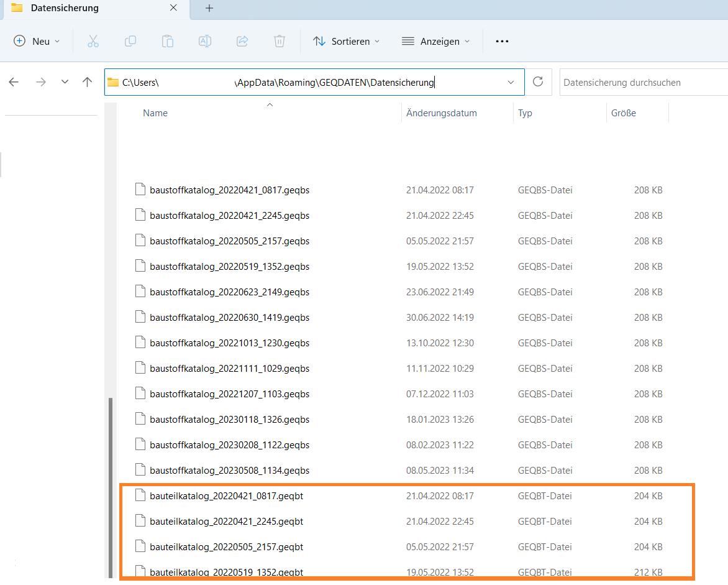Click the file icon of baustoffkatalog_20230508_1134.geqbs
The image size is (728, 585).
(x=140, y=470)
